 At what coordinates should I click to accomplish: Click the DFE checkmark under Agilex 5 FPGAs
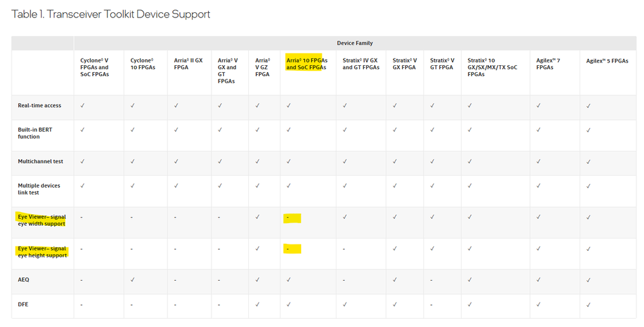[589, 304]
